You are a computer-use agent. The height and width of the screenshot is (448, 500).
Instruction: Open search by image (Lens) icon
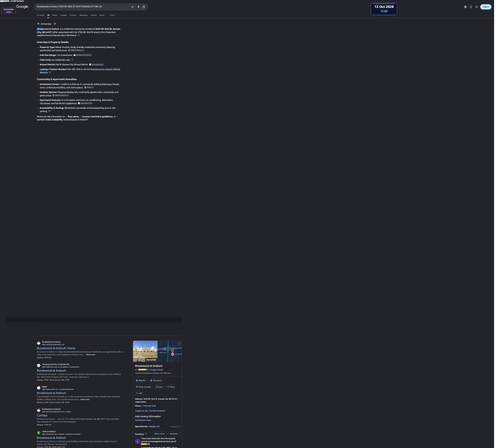(144, 7)
